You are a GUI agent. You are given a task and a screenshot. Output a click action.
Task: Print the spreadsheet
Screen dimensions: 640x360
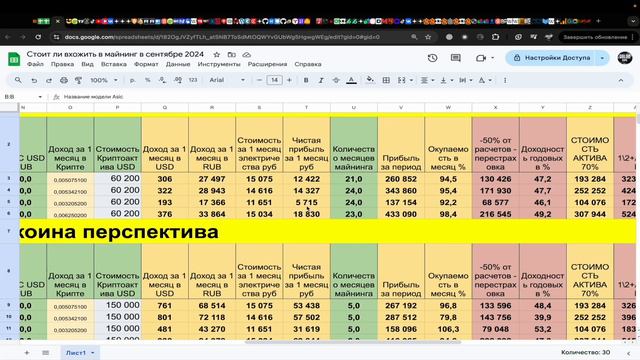(x=64, y=80)
